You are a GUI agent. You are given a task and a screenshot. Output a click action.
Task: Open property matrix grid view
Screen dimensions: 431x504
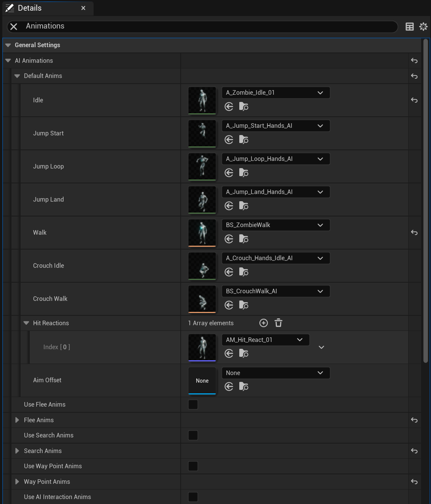[x=410, y=27]
